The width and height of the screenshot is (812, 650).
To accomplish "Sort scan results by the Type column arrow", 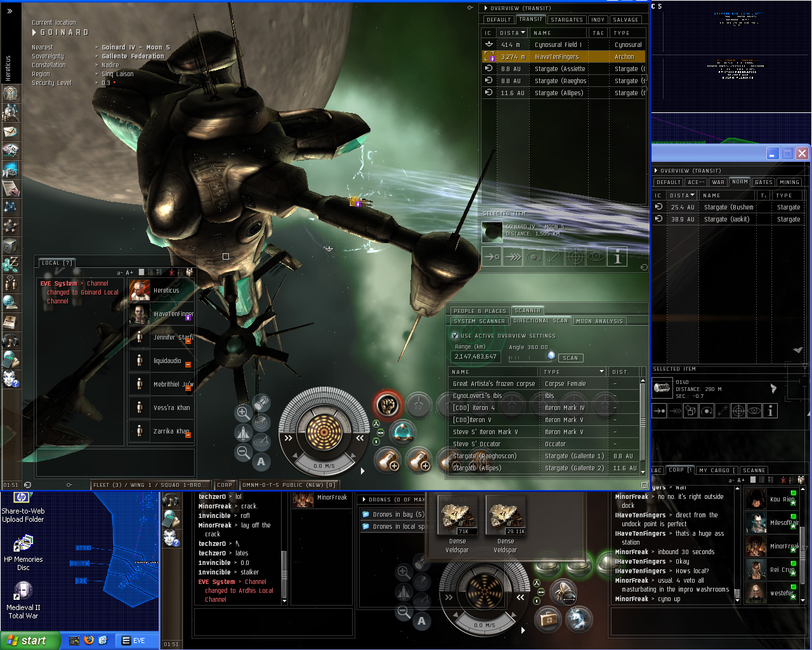I will tap(601, 371).
